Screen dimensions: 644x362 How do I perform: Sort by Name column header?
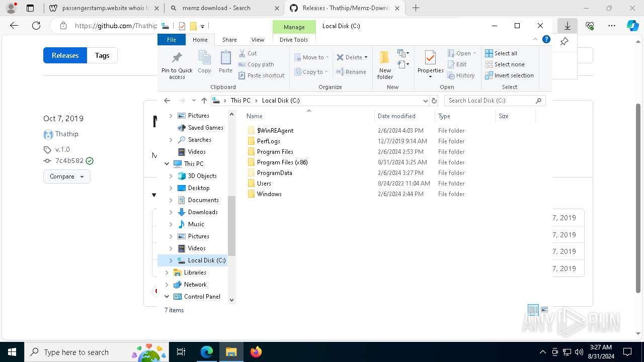(309, 116)
